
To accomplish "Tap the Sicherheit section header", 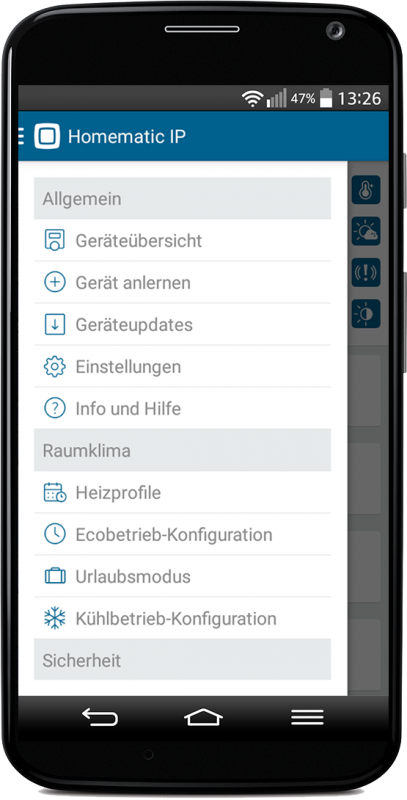I will coord(183,660).
